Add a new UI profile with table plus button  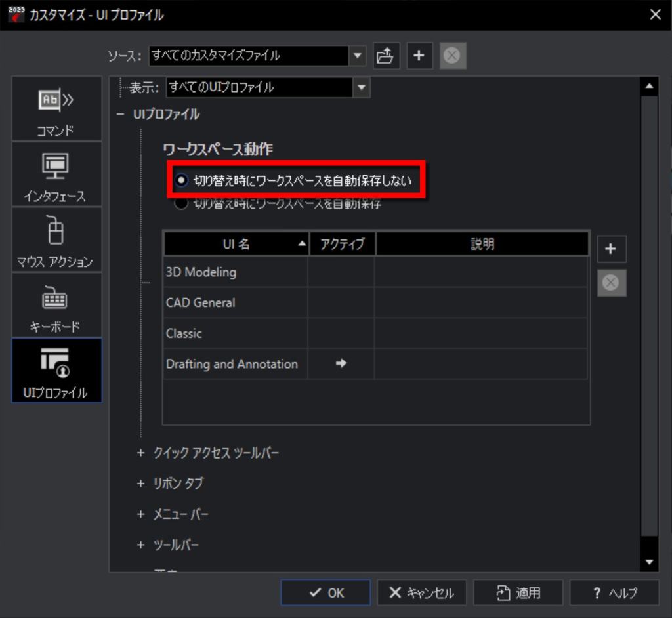point(612,249)
